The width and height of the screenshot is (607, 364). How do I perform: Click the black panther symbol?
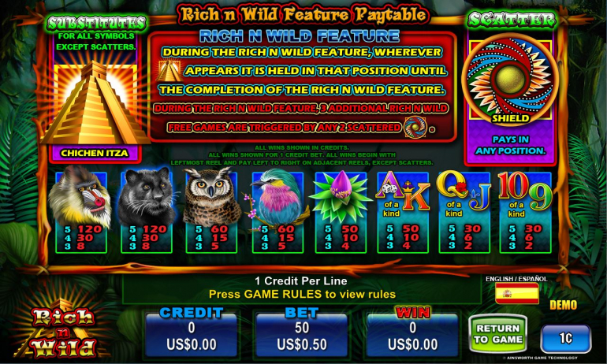tap(147, 196)
